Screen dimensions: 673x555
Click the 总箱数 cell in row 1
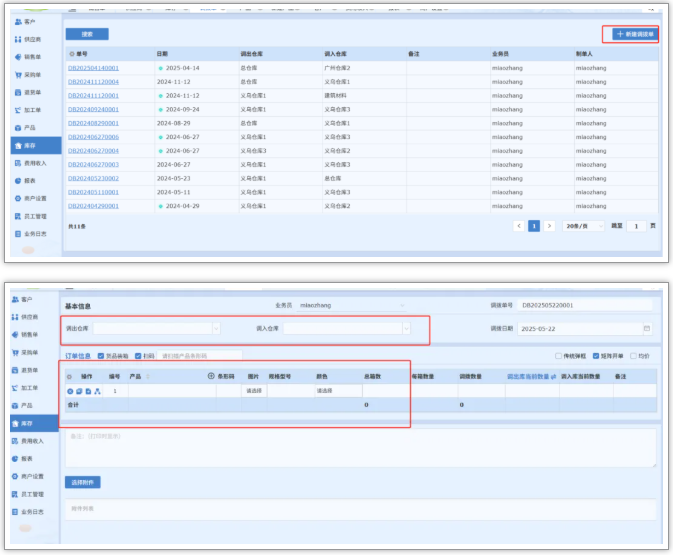tap(386, 391)
